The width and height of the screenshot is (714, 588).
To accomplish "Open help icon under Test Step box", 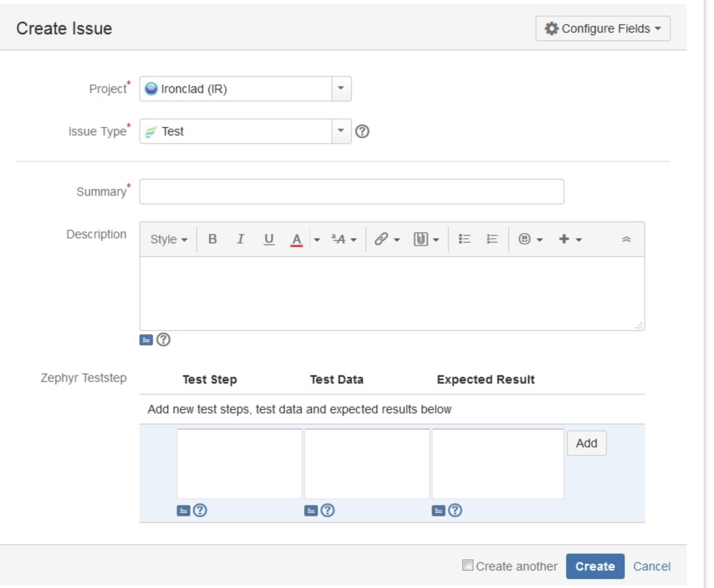I will pos(200,510).
